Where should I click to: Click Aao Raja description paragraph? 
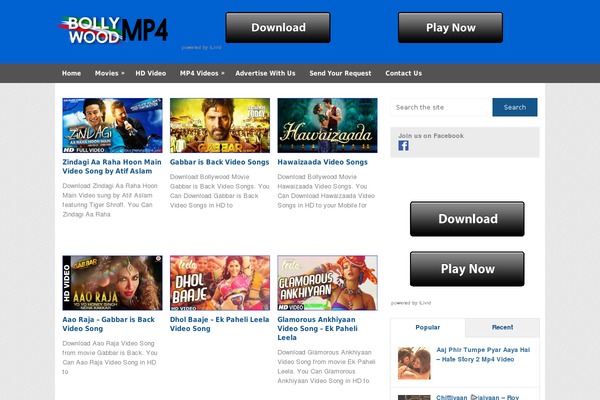110,358
